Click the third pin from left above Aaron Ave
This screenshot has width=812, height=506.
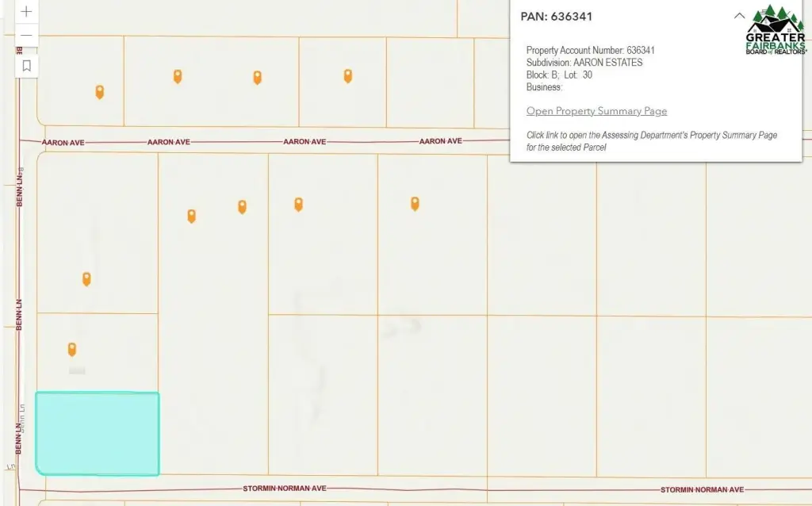pyautogui.click(x=257, y=77)
